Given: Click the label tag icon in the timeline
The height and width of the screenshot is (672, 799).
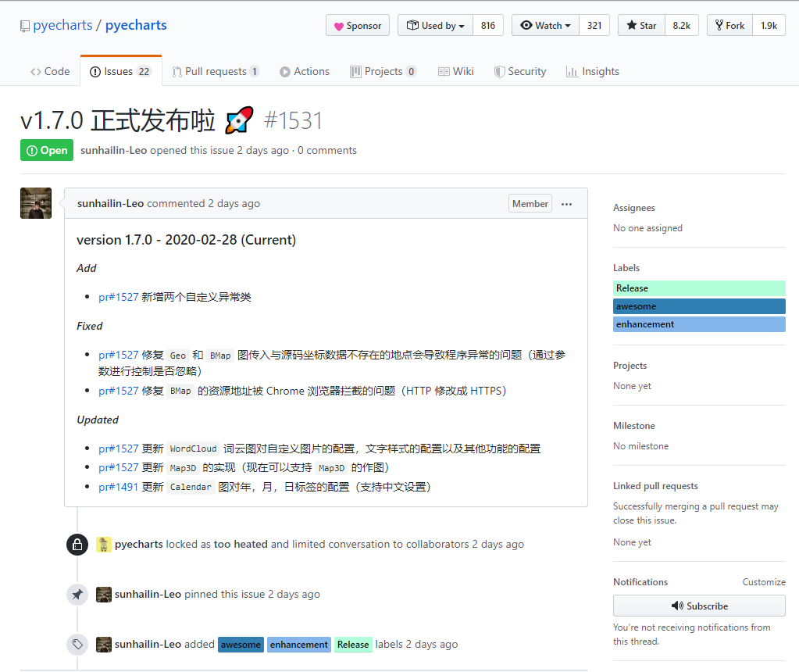Looking at the screenshot, I should tap(77, 645).
